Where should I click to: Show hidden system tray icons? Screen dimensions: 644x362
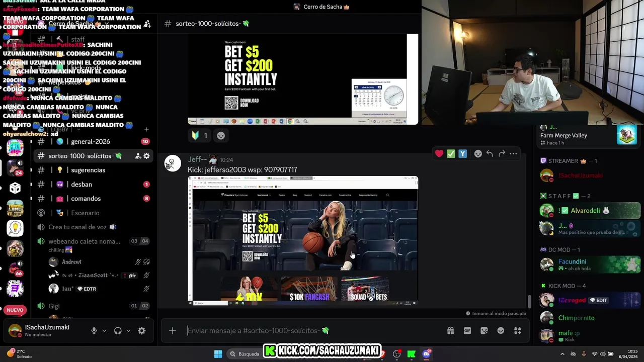click(562, 354)
